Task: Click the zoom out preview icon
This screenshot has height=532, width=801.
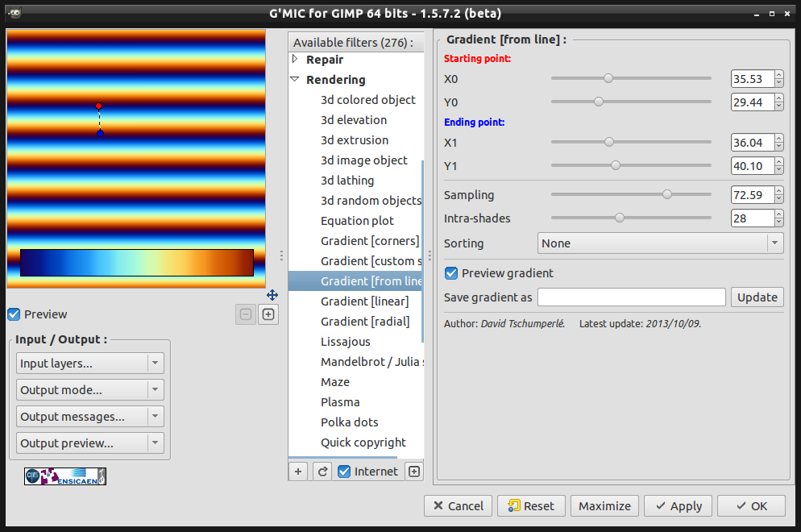Action: 246,314
